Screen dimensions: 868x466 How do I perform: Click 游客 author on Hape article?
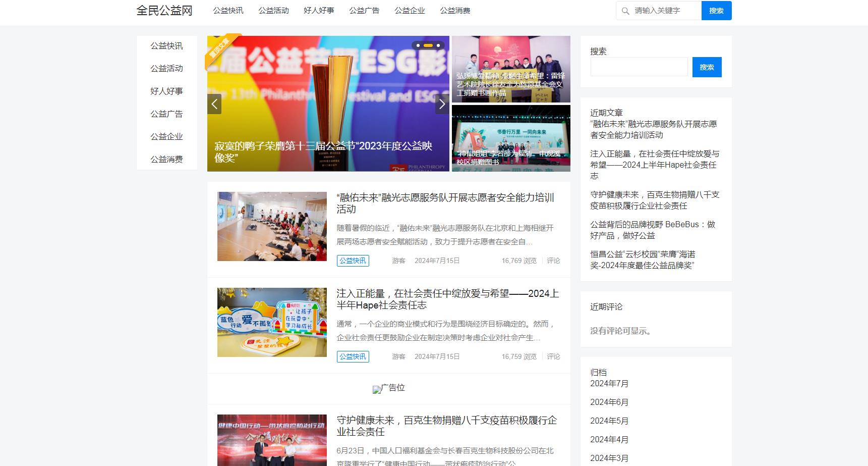tap(398, 356)
